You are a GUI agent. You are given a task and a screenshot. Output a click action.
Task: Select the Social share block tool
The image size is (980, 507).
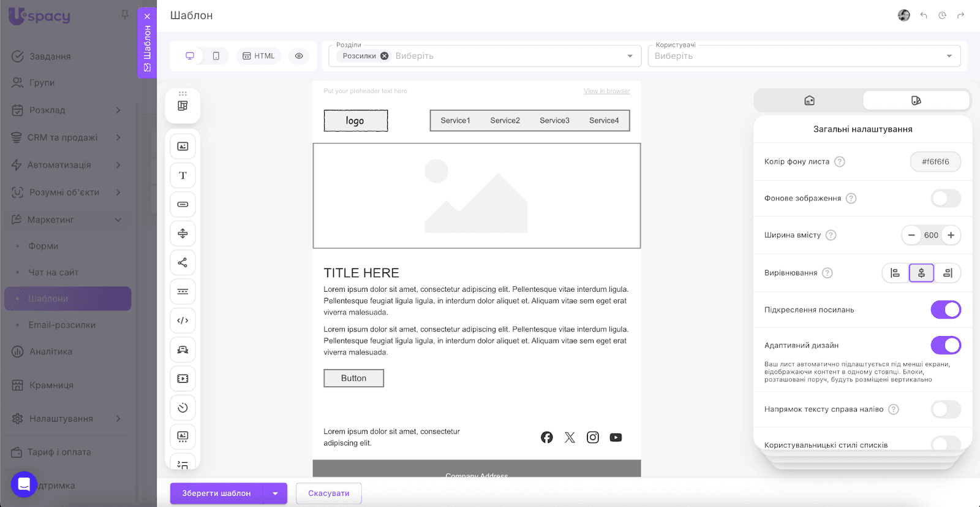point(183,262)
